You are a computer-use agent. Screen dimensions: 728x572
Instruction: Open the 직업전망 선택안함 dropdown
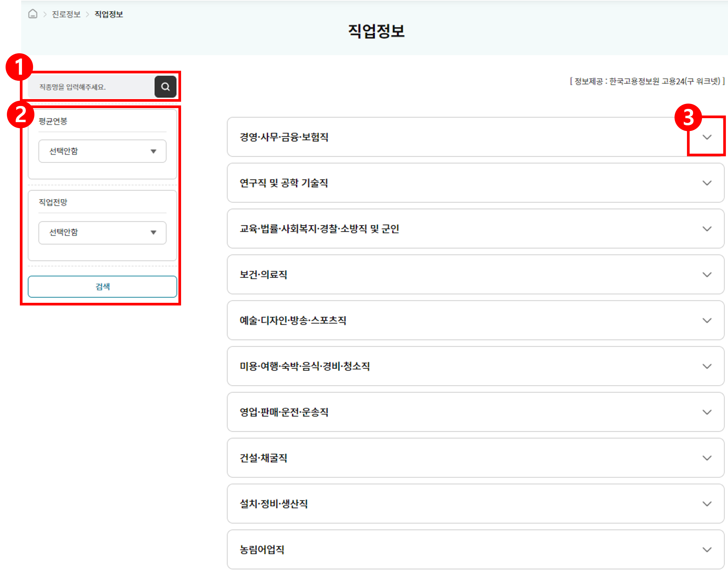(102, 232)
